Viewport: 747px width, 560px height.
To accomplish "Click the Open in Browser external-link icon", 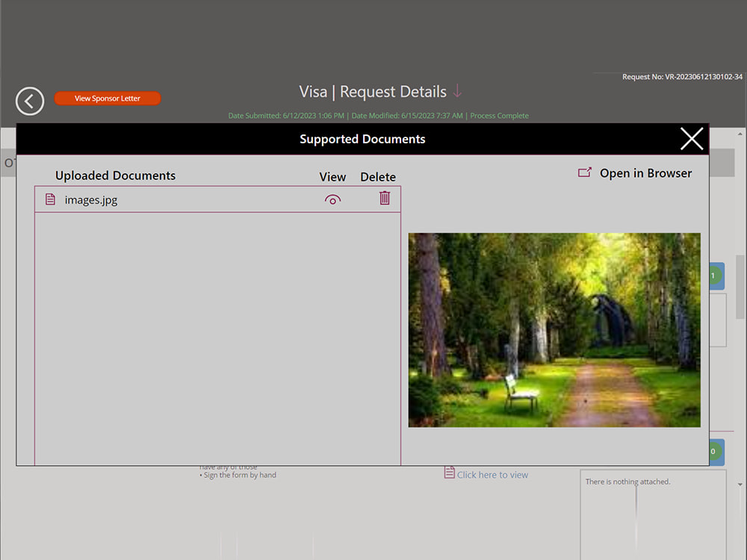I will [x=585, y=172].
